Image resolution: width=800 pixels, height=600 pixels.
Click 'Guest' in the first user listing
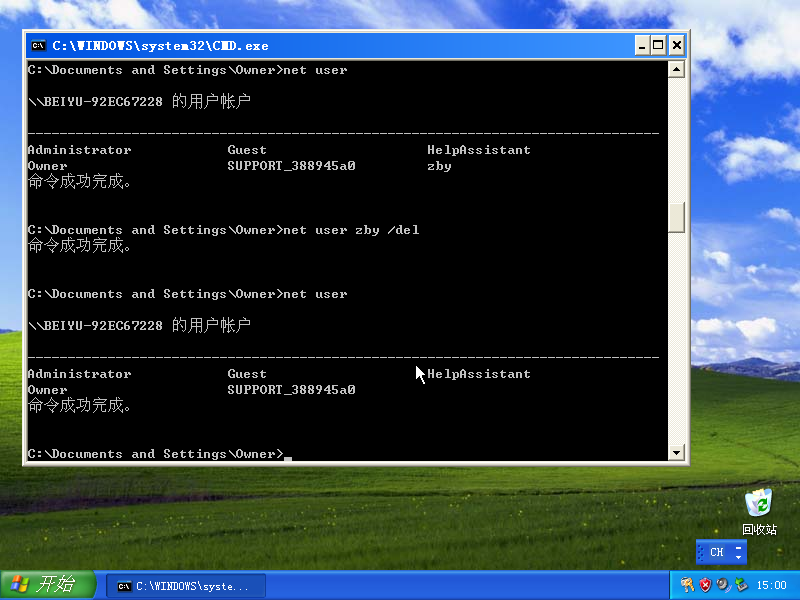[247, 150]
